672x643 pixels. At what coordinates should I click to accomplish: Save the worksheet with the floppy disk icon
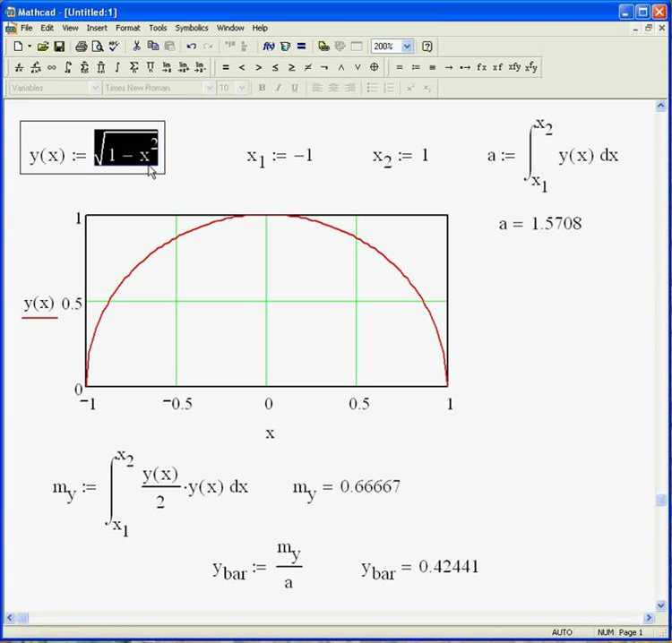(59, 47)
